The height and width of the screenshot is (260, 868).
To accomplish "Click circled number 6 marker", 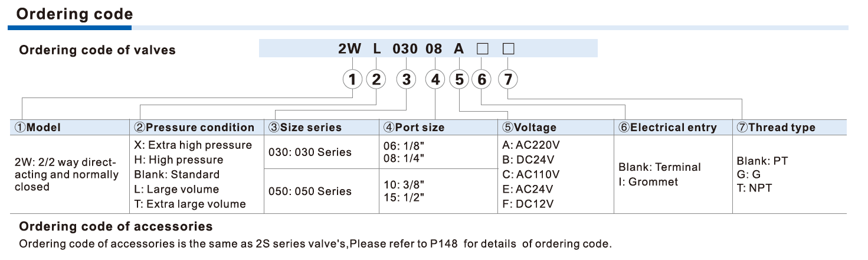I will (x=482, y=79).
